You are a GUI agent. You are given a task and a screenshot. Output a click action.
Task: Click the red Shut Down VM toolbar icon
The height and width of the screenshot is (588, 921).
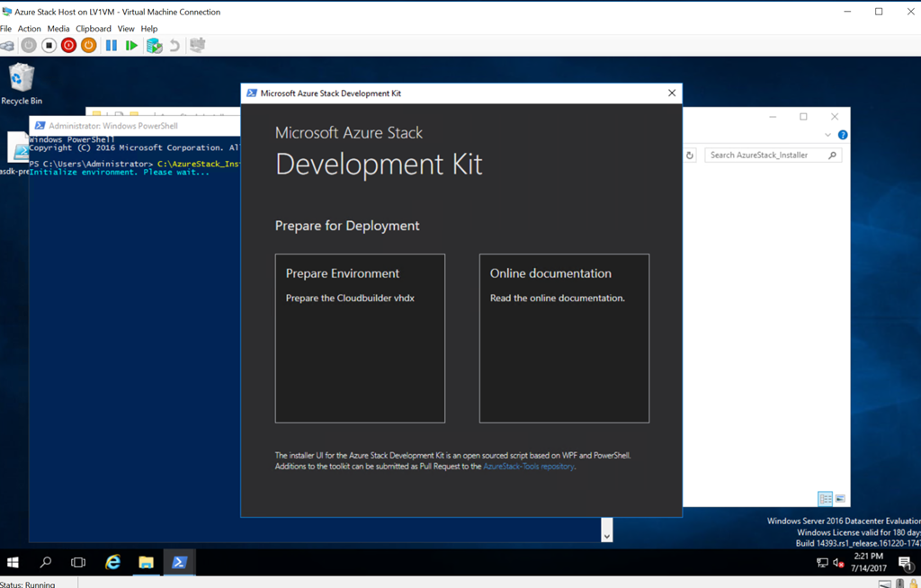click(68, 45)
